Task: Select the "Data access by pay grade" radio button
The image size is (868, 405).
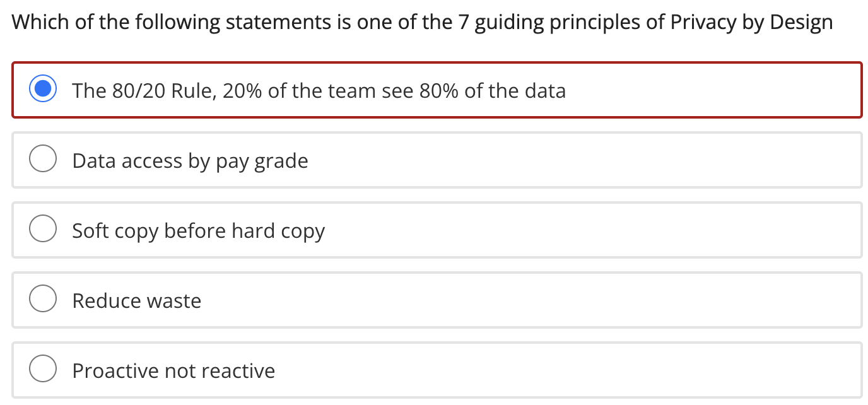Action: coord(43,160)
